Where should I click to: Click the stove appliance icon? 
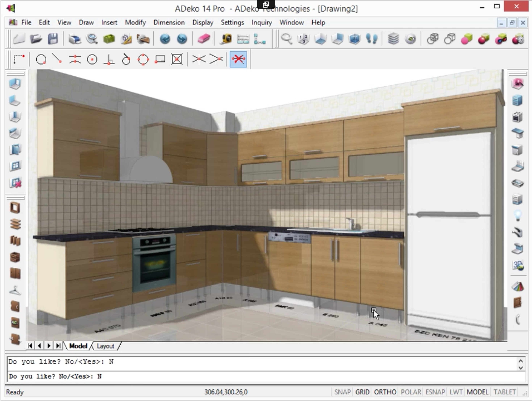tap(517, 117)
